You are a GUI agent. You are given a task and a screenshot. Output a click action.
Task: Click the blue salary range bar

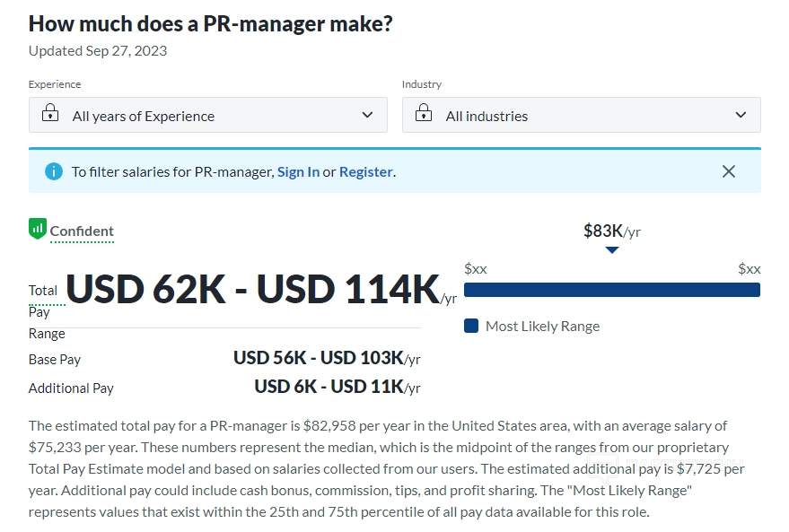click(x=612, y=290)
